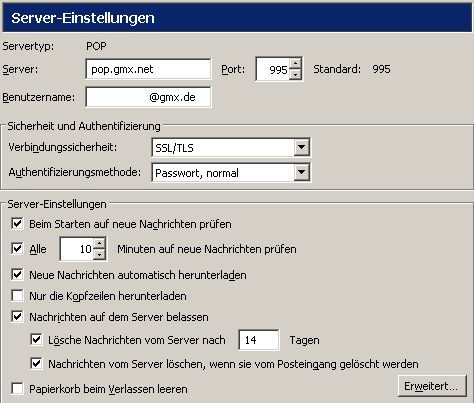The width and height of the screenshot is (474, 403).
Task: Click the Erweitert... button
Action: pos(432,386)
